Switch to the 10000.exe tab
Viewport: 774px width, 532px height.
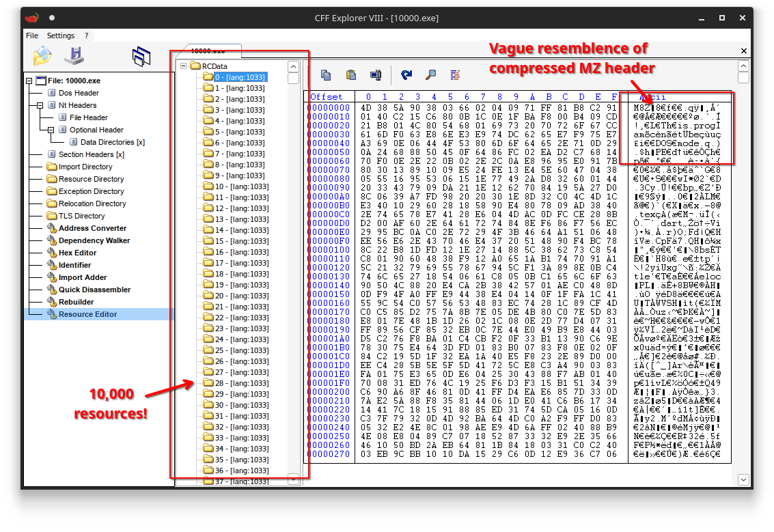[x=208, y=51]
